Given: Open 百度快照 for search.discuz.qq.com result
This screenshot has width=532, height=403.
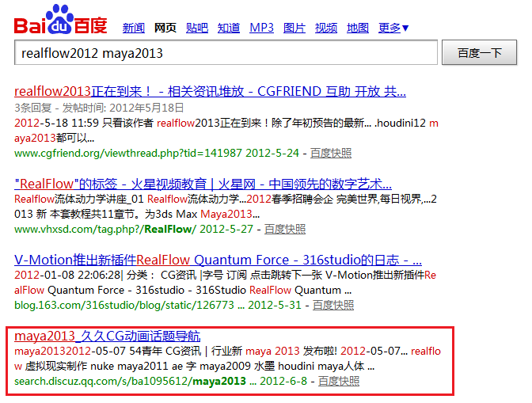Looking at the screenshot, I should point(339,381).
